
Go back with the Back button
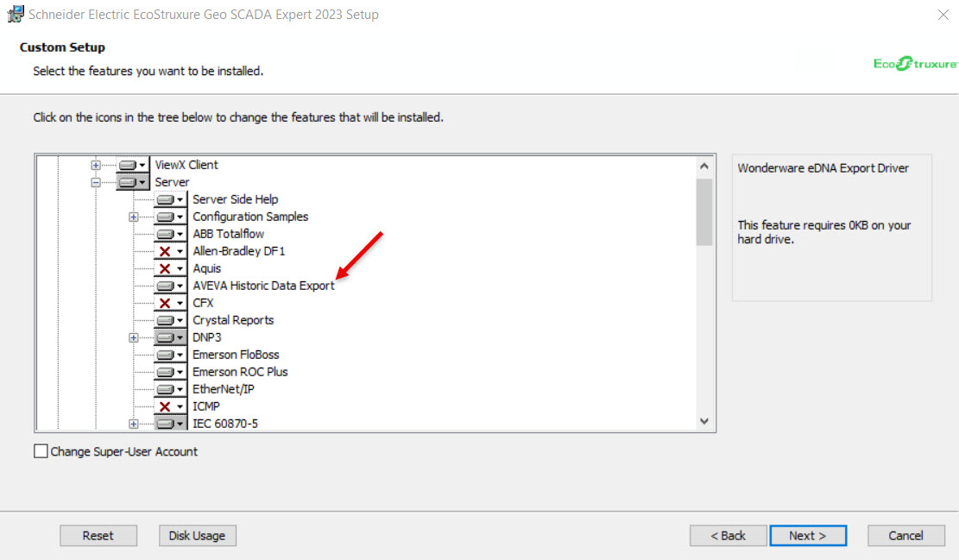(728, 536)
